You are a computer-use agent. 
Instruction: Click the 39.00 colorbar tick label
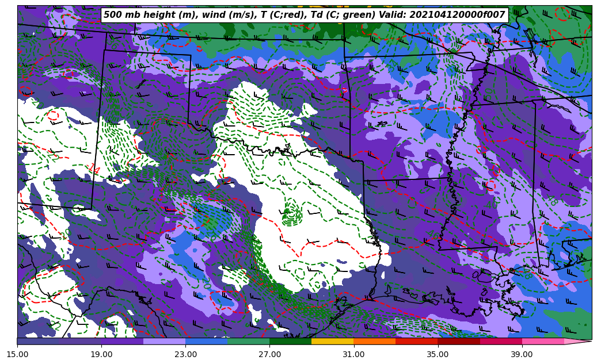522,354
